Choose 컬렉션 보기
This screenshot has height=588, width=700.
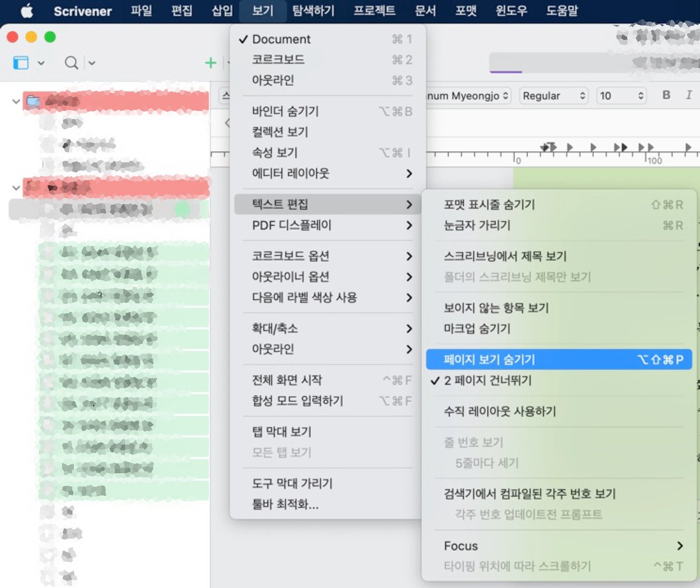click(328, 132)
